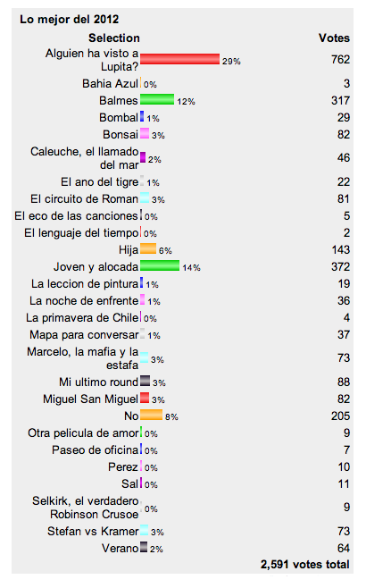Click the 'Caleuche, el llamado del mar' label
This screenshot has width=366, height=588.
tap(85, 158)
